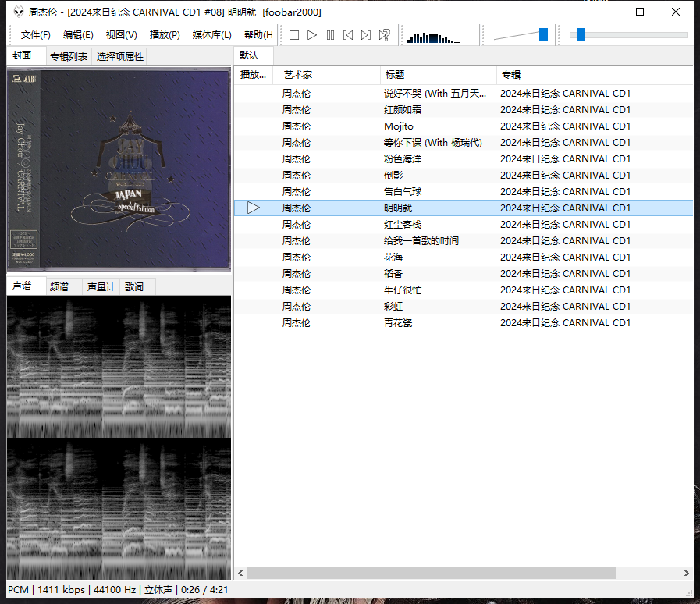Open the 文件(F) menu

(x=35, y=35)
